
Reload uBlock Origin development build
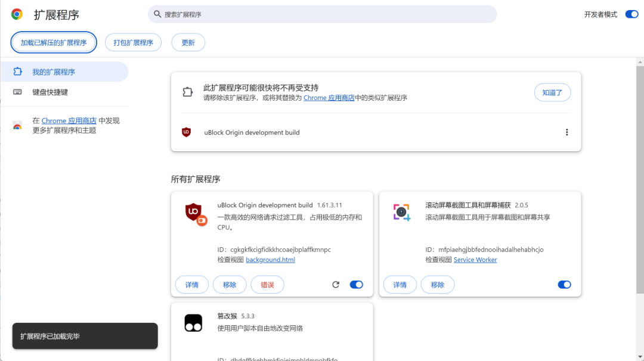tap(336, 285)
